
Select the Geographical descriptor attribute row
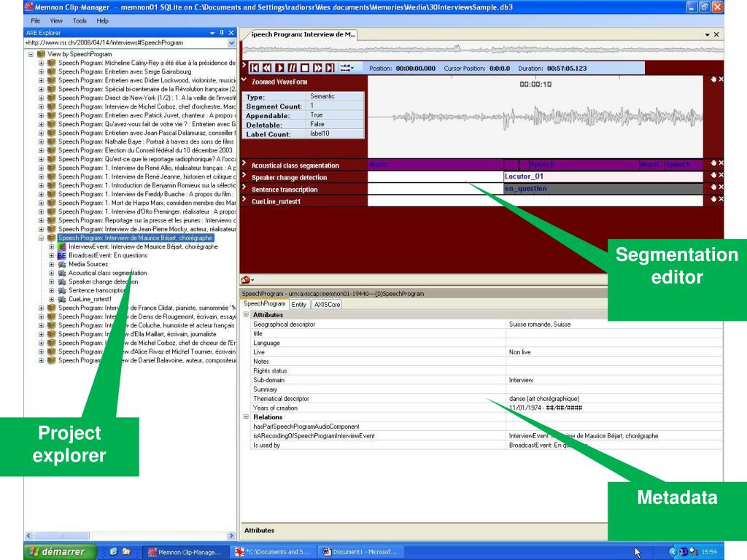pos(486,324)
